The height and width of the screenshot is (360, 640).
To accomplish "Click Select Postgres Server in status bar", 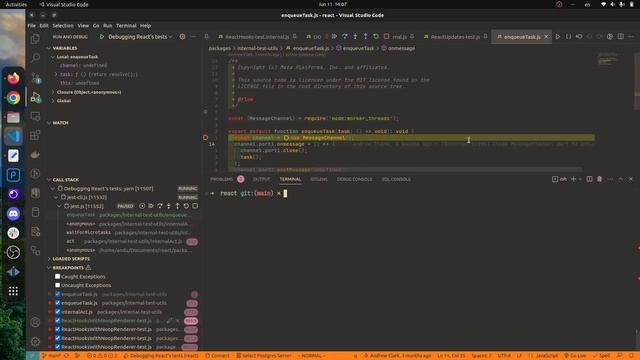I will [x=264, y=356].
